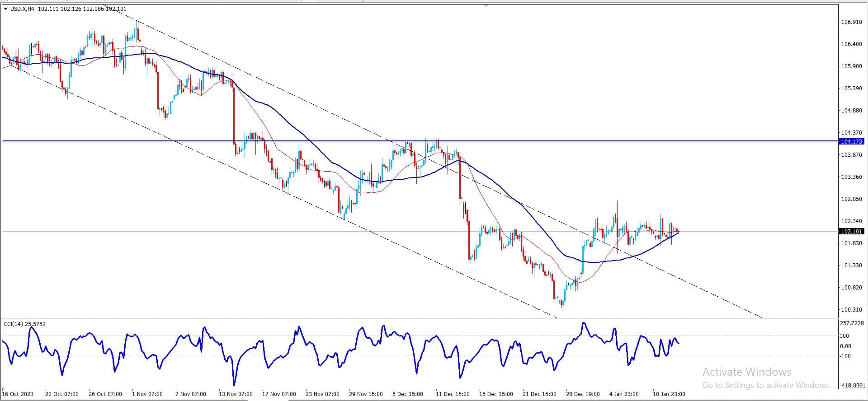Click the CCI -100 level label
868x401 pixels.
coord(845,356)
